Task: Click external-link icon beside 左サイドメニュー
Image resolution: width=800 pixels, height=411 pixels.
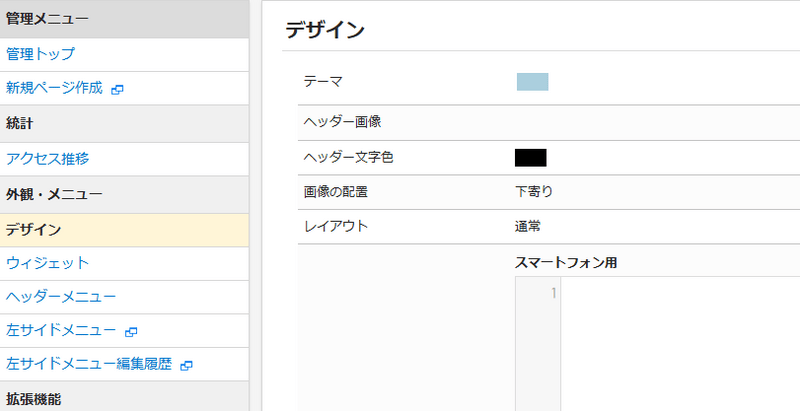Action: point(131,332)
